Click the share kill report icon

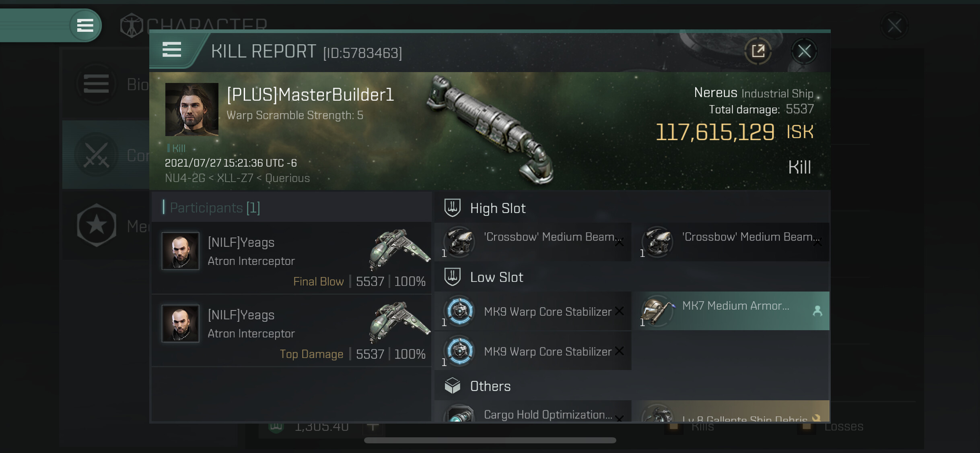pos(758,51)
